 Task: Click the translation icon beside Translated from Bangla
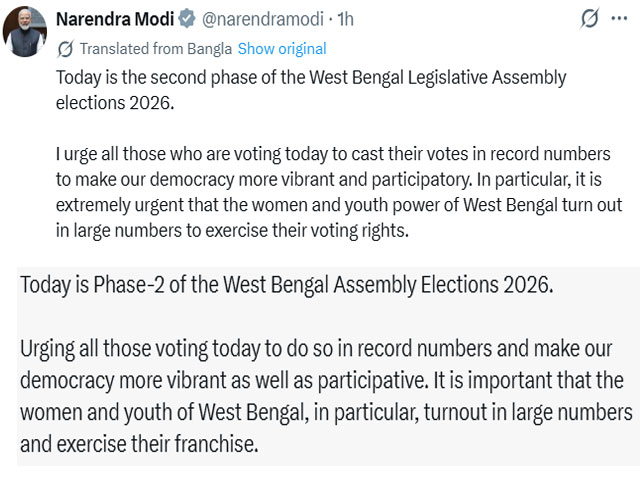click(66, 48)
